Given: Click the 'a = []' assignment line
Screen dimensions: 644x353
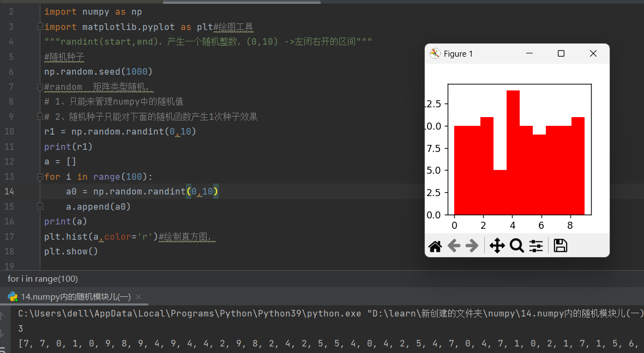Looking at the screenshot, I should pyautogui.click(x=60, y=162).
